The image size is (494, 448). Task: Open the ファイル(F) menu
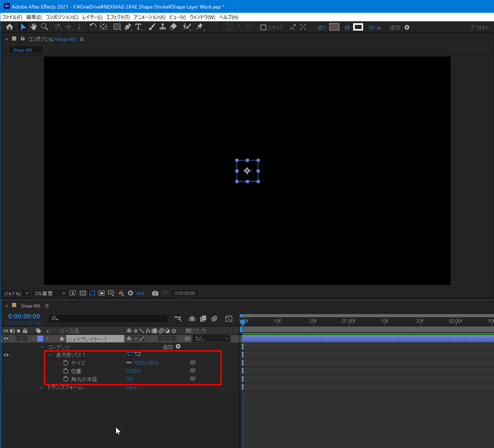12,17
